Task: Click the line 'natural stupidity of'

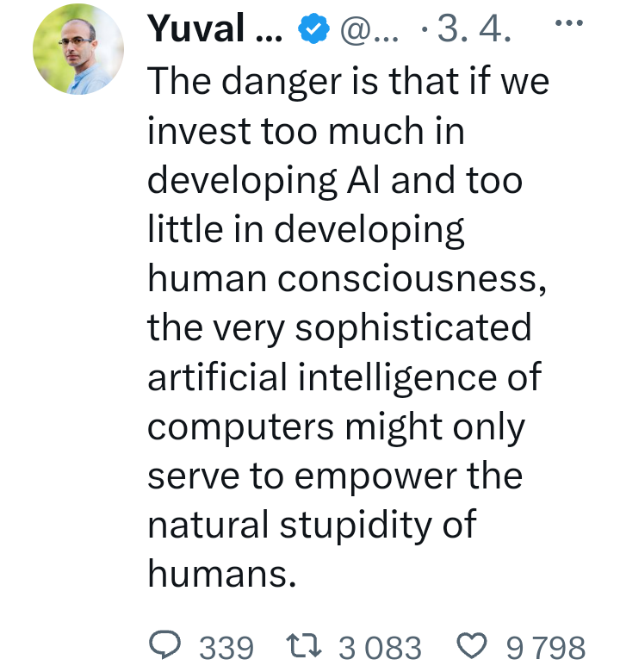Action: click(312, 525)
